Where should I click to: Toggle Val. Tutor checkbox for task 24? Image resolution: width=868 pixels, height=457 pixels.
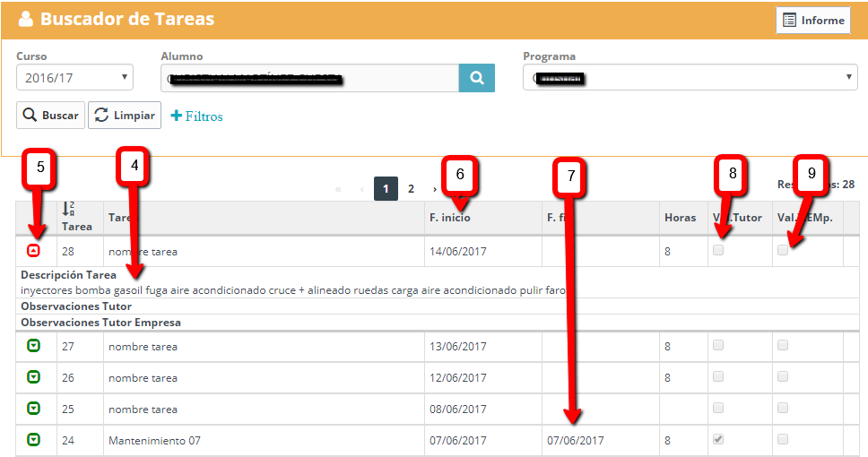pyautogui.click(x=717, y=439)
